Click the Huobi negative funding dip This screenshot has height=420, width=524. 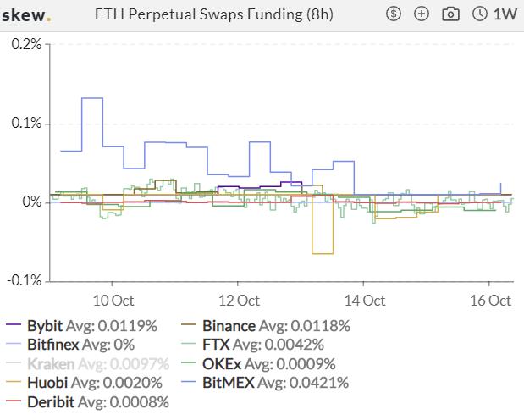(x=323, y=253)
